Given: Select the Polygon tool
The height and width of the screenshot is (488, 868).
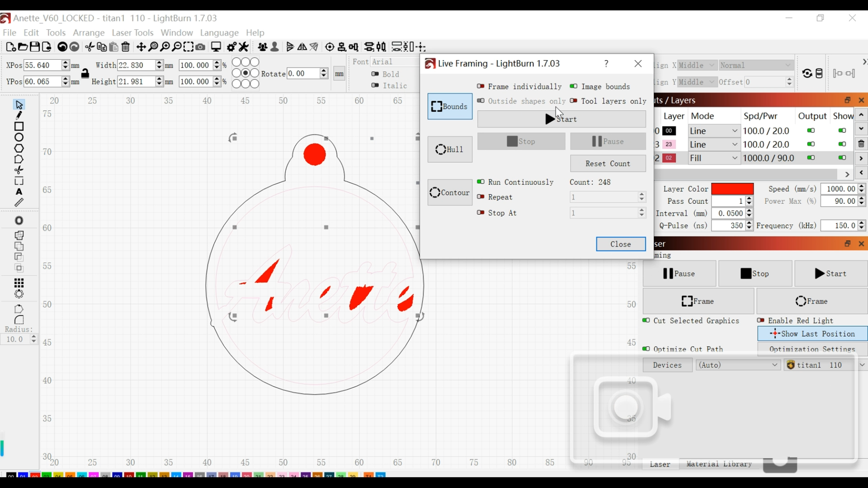Looking at the screenshot, I should pos(19,148).
